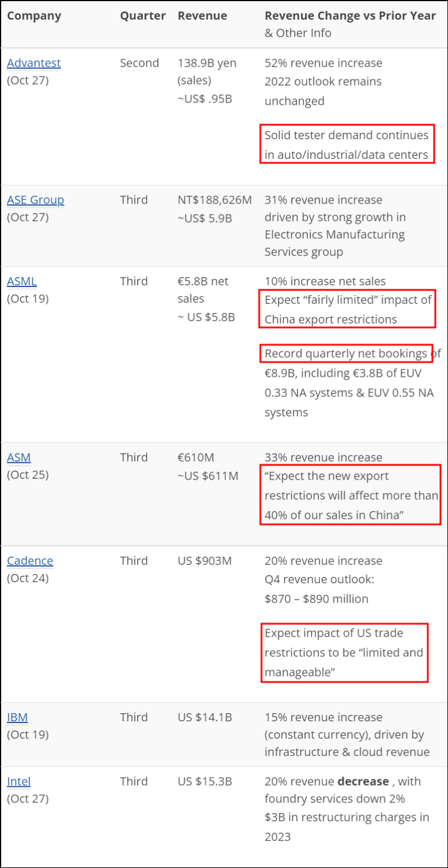448x868 pixels.
Task: Click ASM's quoted export restrictions statement
Action: tap(350, 495)
